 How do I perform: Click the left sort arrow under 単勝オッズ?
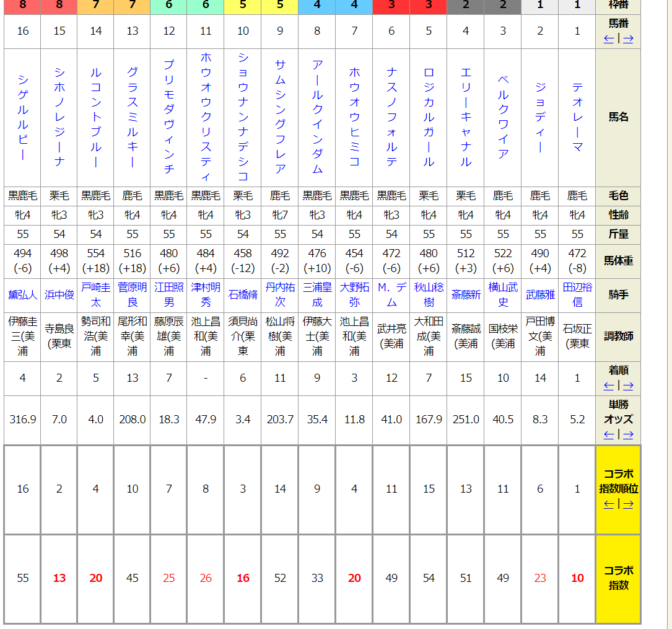(609, 435)
